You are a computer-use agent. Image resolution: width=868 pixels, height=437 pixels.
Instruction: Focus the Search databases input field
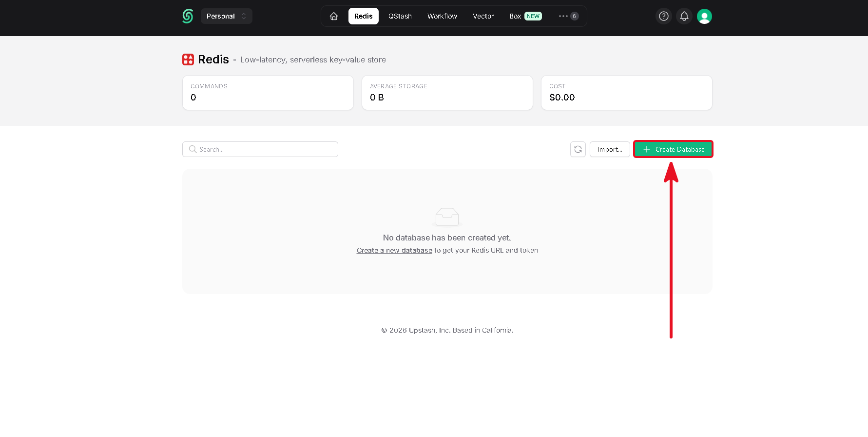(260, 149)
